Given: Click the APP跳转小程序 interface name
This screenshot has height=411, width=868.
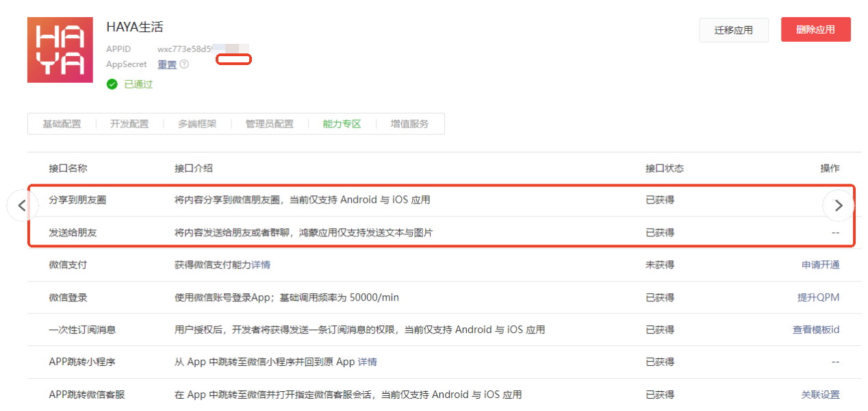Looking at the screenshot, I should coord(82,362).
